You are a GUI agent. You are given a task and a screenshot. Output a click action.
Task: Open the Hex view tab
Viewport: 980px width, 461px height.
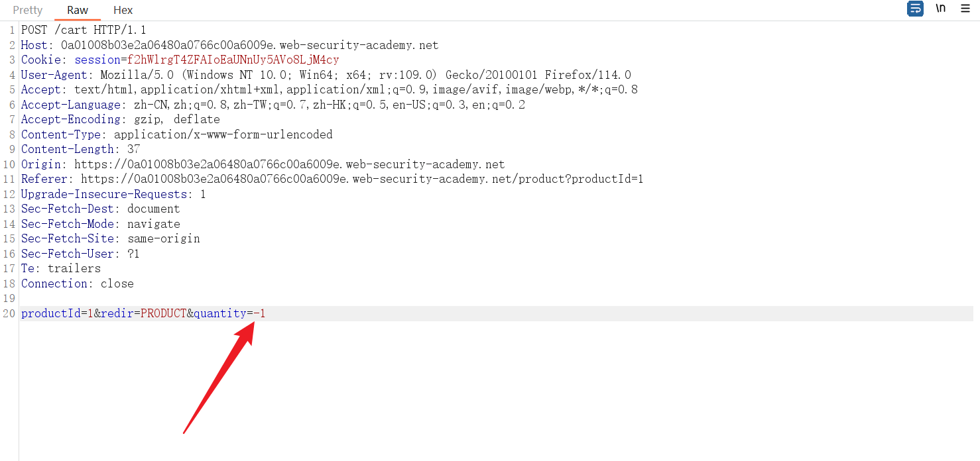pos(123,10)
